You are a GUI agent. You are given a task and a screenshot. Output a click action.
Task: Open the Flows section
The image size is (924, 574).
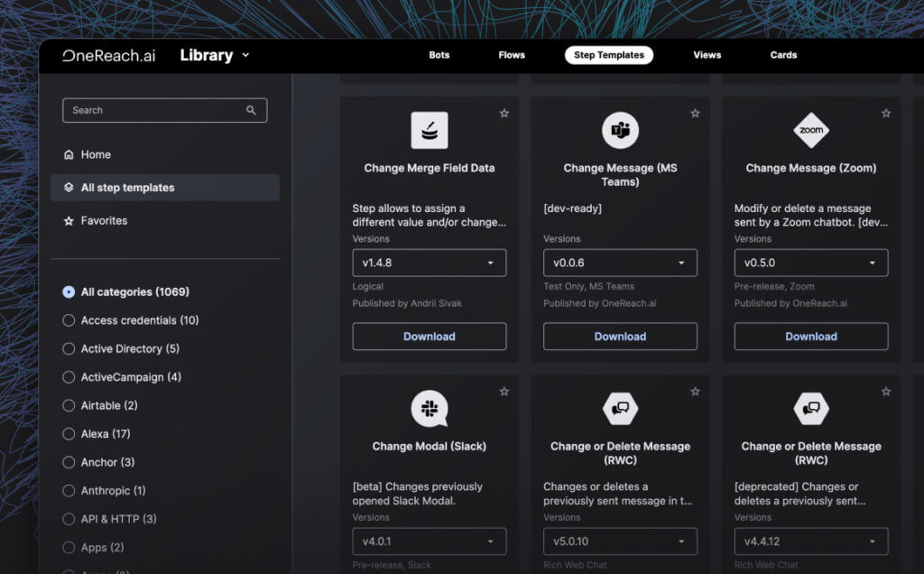pyautogui.click(x=511, y=55)
